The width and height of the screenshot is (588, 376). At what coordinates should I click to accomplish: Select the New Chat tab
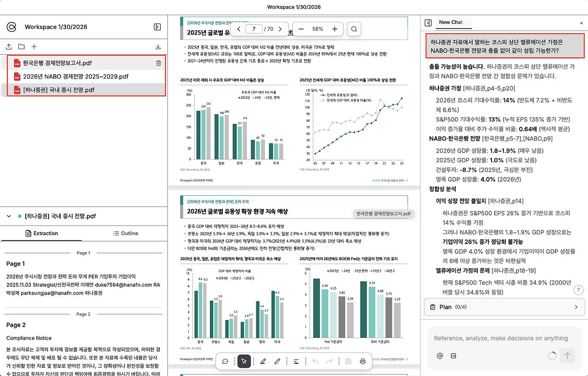coord(452,22)
